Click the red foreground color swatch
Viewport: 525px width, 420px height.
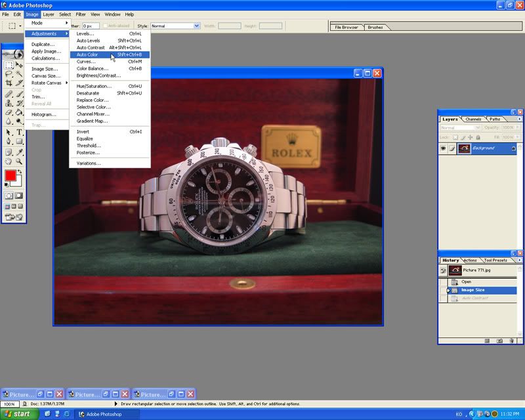(10, 175)
